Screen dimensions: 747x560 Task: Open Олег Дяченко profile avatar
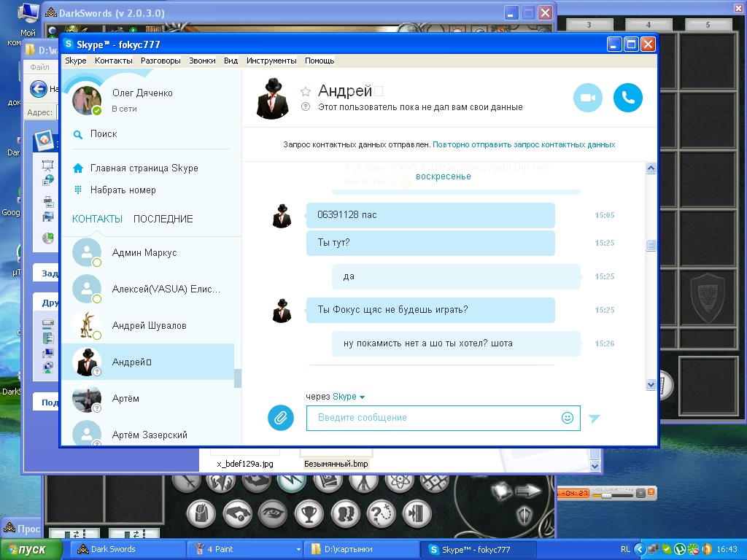pyautogui.click(x=86, y=101)
